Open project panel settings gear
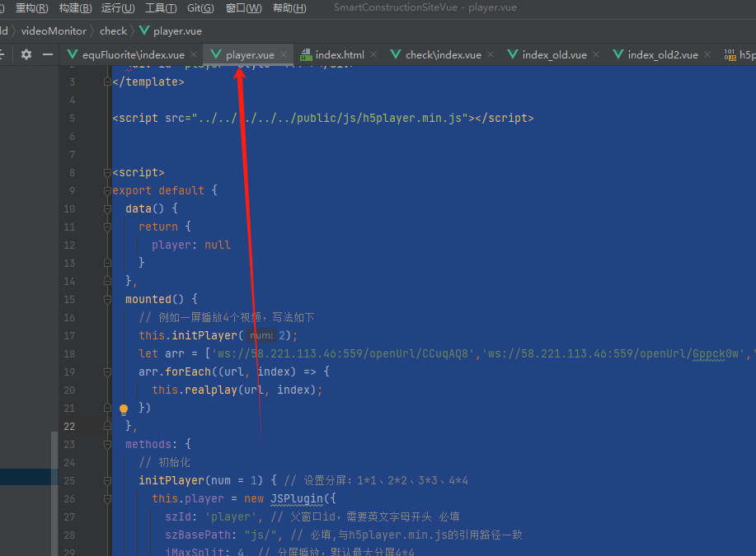This screenshot has height=556, width=756. pyautogui.click(x=26, y=54)
